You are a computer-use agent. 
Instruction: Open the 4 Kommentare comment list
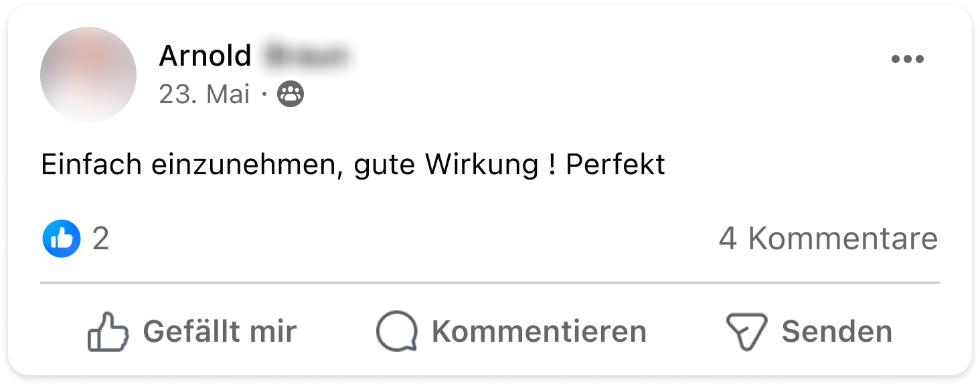829,239
